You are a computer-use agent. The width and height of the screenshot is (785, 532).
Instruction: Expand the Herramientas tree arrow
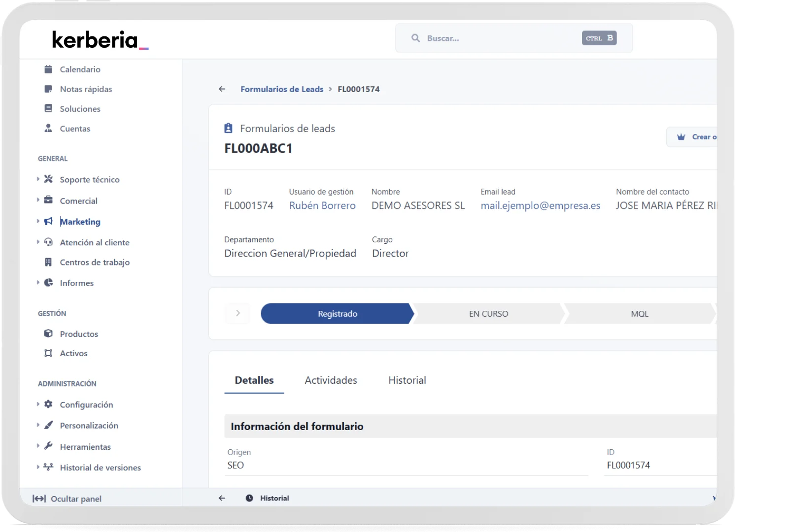tap(38, 446)
